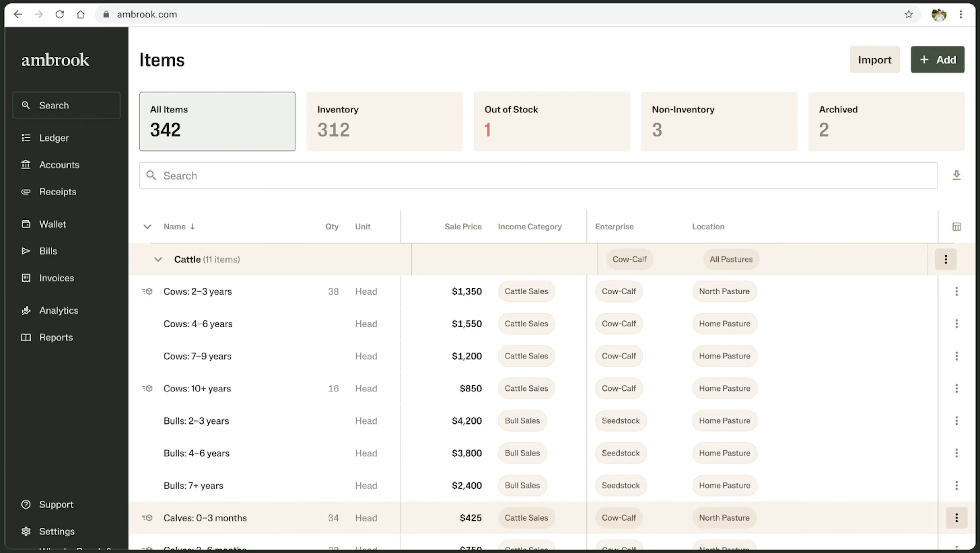Viewport: 980px width, 553px height.
Task: Click the browser home icon
Action: pyautogui.click(x=81, y=15)
